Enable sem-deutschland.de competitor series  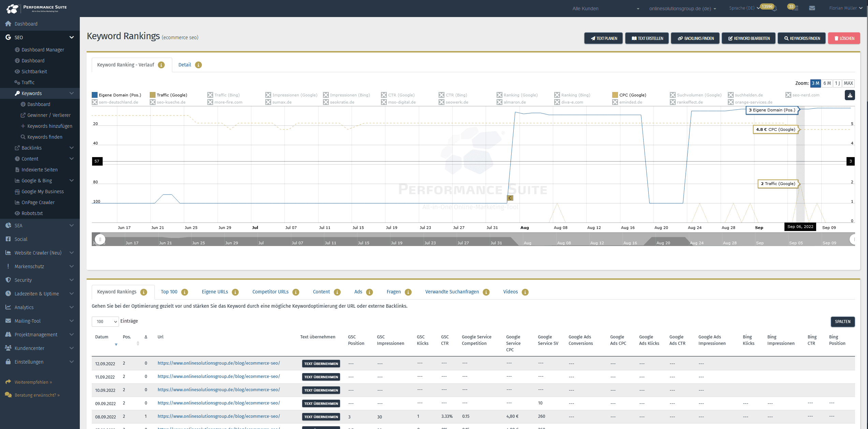coord(115,102)
